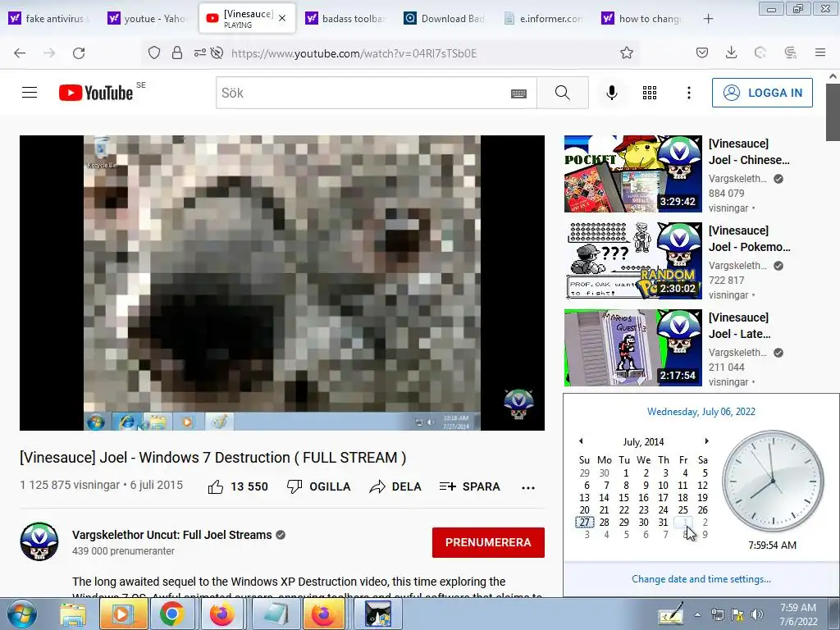
Task: Open the YouTube guide hamburger menu
Action: tap(30, 93)
